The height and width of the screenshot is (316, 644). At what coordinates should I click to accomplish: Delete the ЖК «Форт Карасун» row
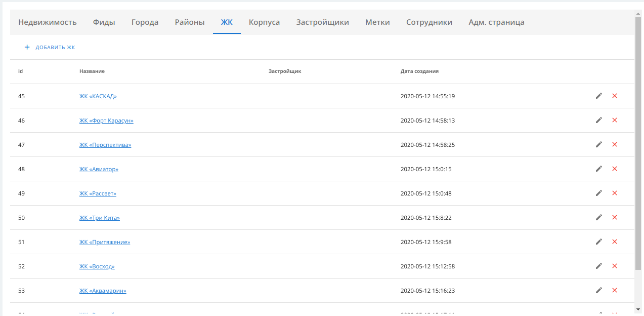click(x=615, y=120)
